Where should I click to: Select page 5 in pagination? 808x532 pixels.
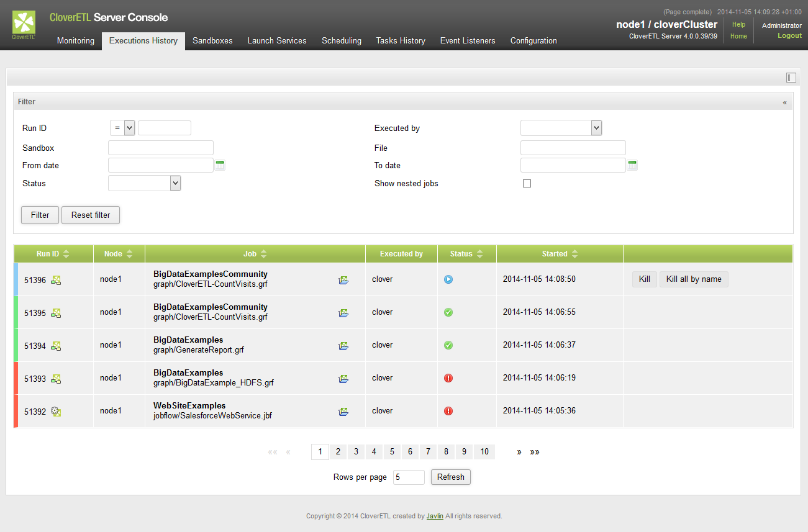392,452
